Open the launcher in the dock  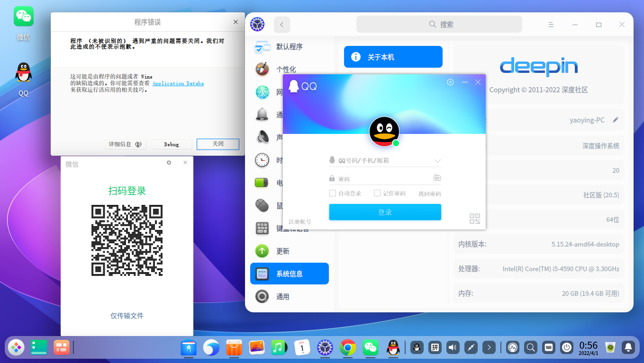click(x=16, y=347)
